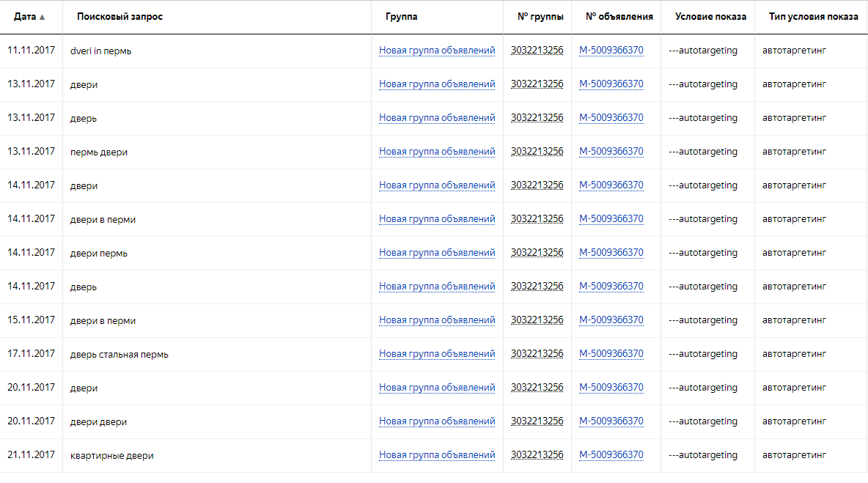Viewport: 868px width, 483px height.
Task: Open ad link in the 15.11.2017 row
Action: (611, 320)
